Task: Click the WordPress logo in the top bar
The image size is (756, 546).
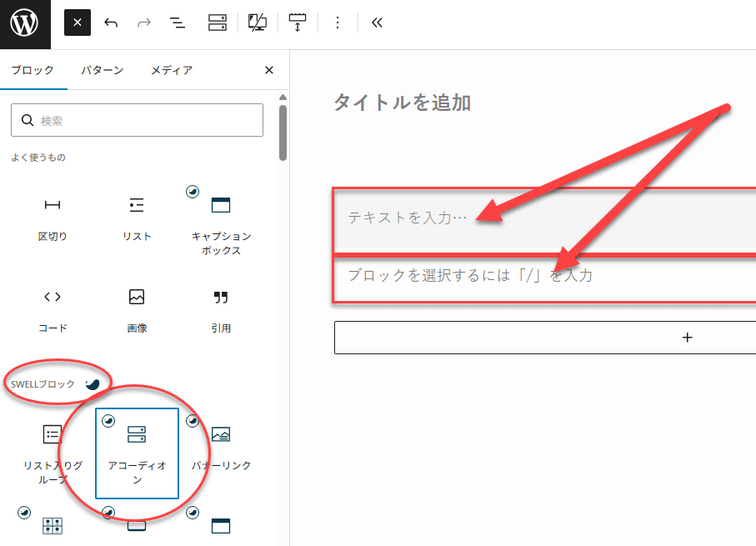Action: click(23, 23)
